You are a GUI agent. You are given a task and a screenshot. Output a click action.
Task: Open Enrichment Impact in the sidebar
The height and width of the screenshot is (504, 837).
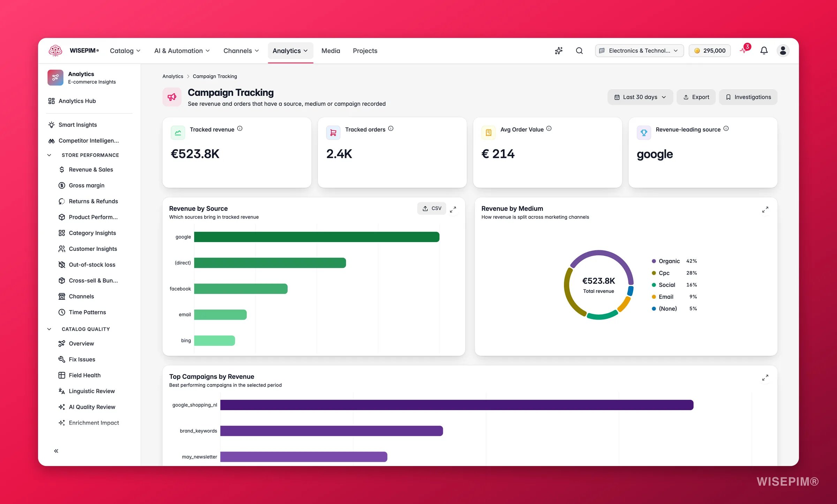tap(89, 423)
